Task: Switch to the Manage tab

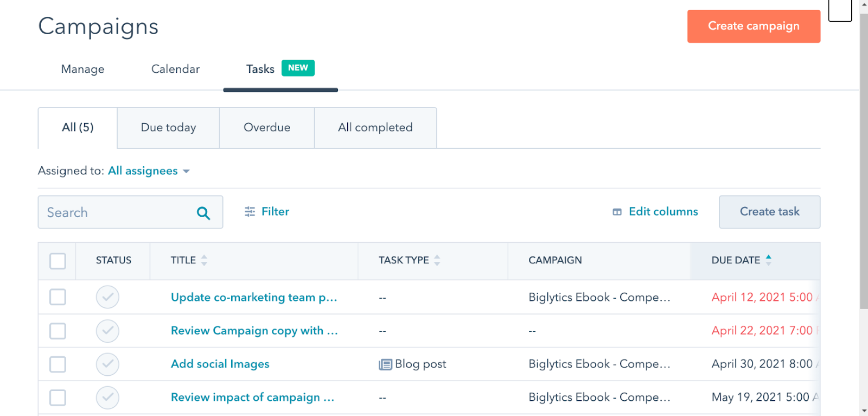Action: point(82,69)
